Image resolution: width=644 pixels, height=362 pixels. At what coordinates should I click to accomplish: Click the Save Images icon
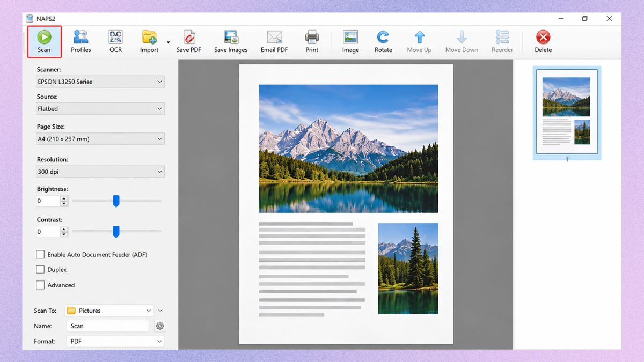click(231, 38)
